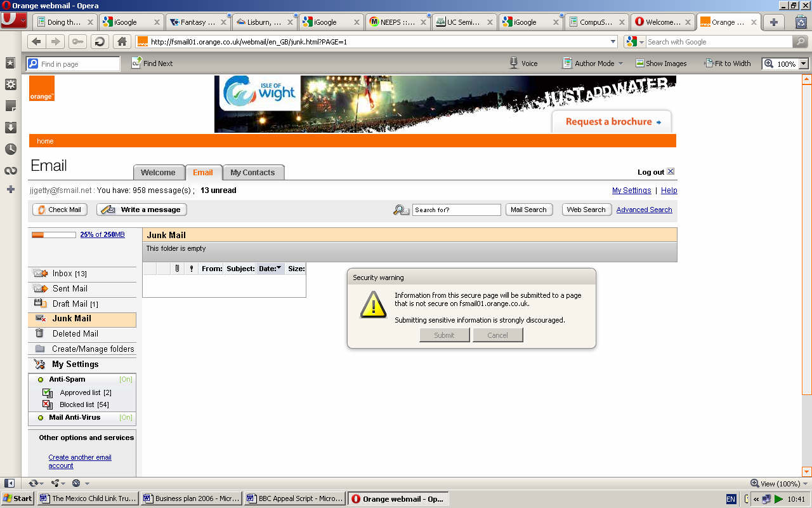Reload the current page

[x=99, y=42]
